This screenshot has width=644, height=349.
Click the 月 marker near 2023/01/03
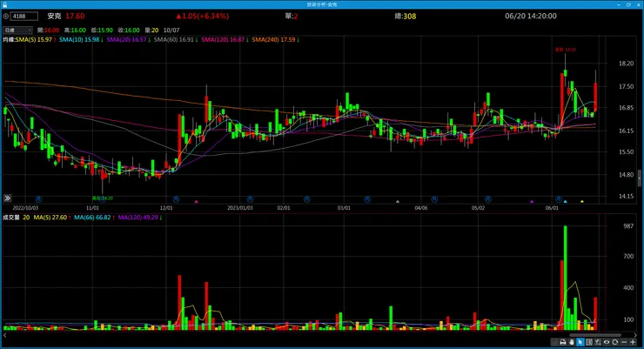click(250, 199)
